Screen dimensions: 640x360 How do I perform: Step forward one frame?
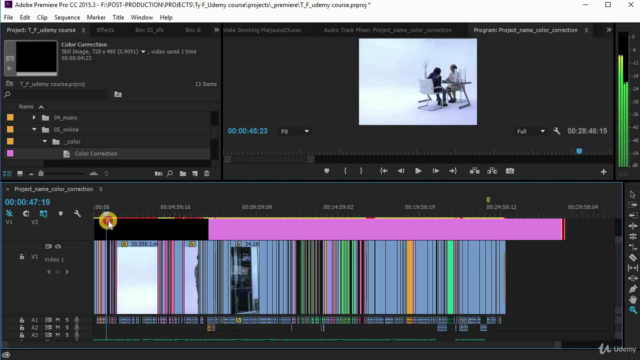click(x=436, y=171)
